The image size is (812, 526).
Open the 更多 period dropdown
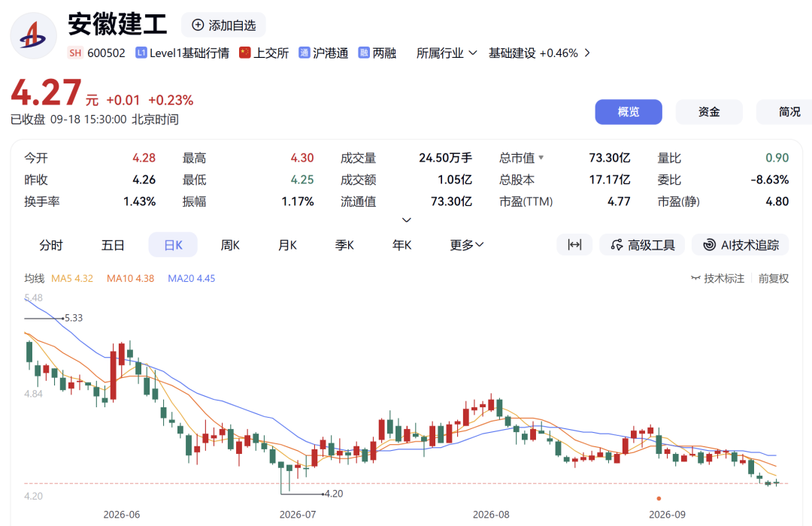coord(467,245)
